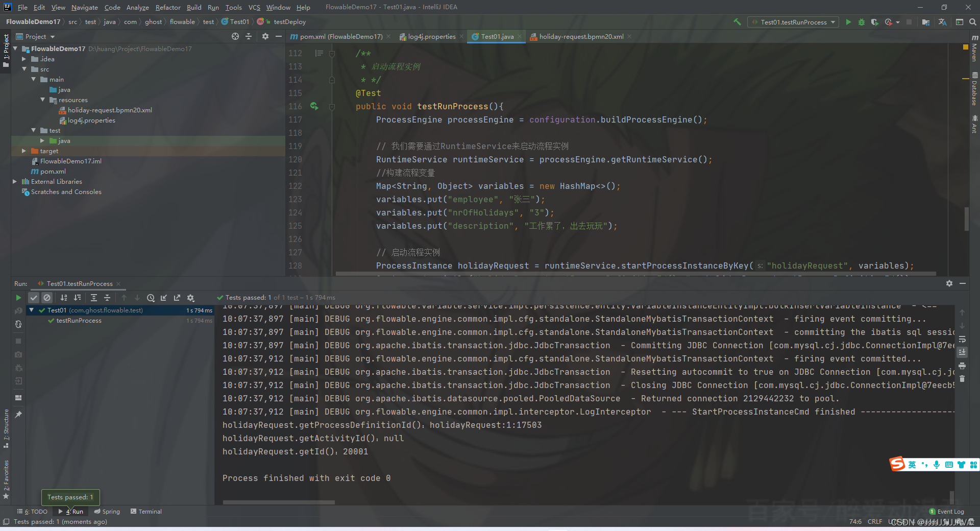Collapse the resources folder
Screen dimensions: 980x531
pyautogui.click(x=43, y=100)
